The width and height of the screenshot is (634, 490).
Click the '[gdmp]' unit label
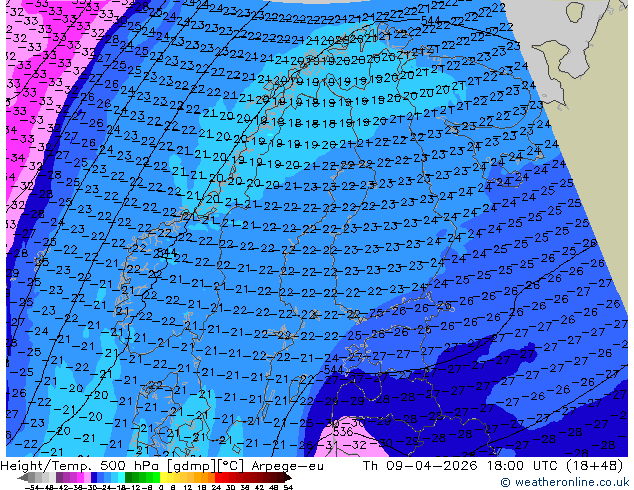pyautogui.click(x=190, y=466)
